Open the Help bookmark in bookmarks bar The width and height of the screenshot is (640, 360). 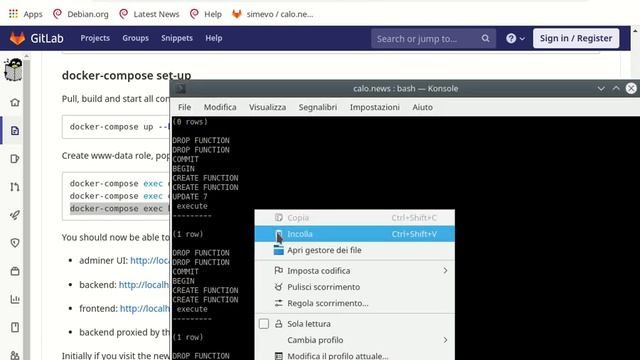tap(206, 14)
